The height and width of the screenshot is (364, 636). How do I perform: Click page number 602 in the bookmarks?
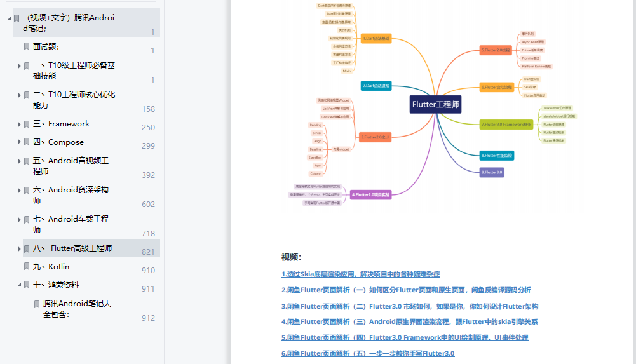(148, 205)
